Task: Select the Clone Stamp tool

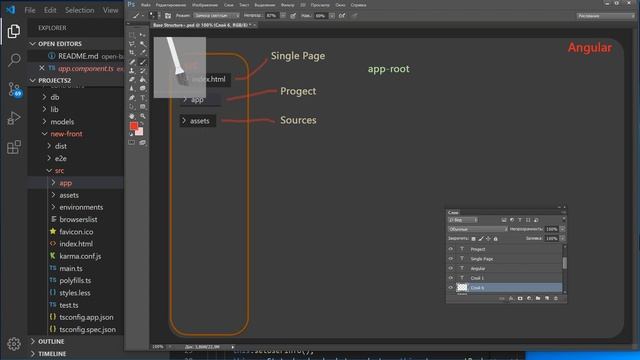Action: pos(131,71)
